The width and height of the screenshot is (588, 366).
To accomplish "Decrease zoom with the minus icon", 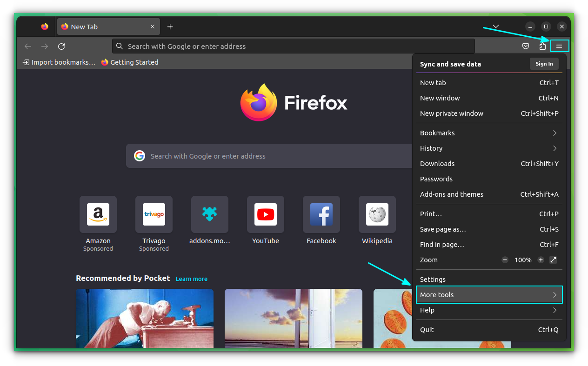I will click(x=505, y=260).
